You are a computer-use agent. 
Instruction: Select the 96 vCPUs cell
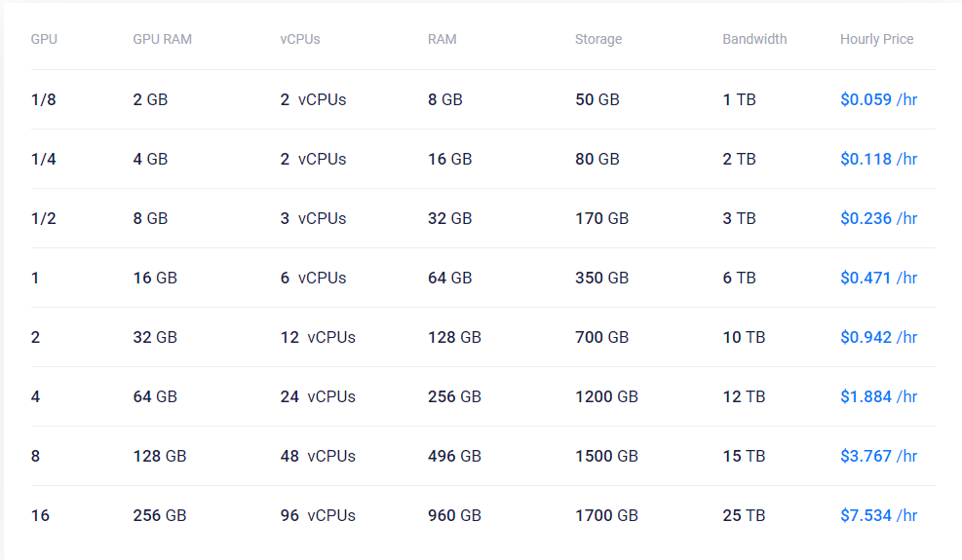(318, 516)
